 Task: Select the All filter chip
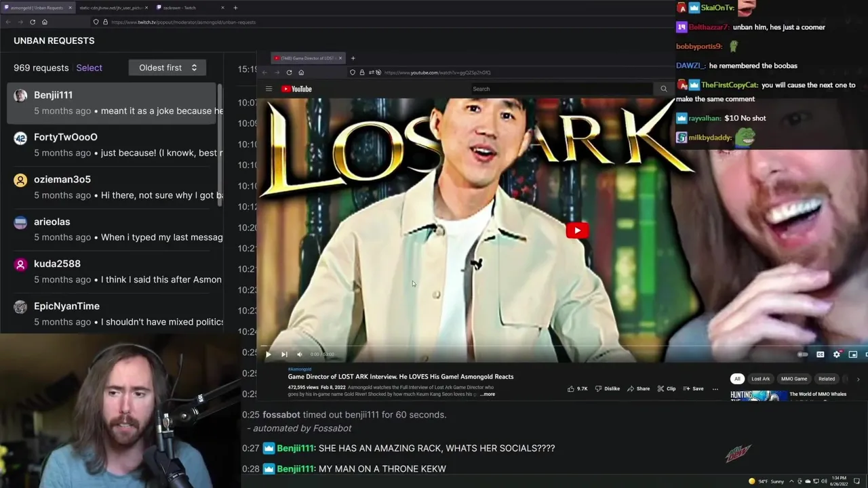737,379
